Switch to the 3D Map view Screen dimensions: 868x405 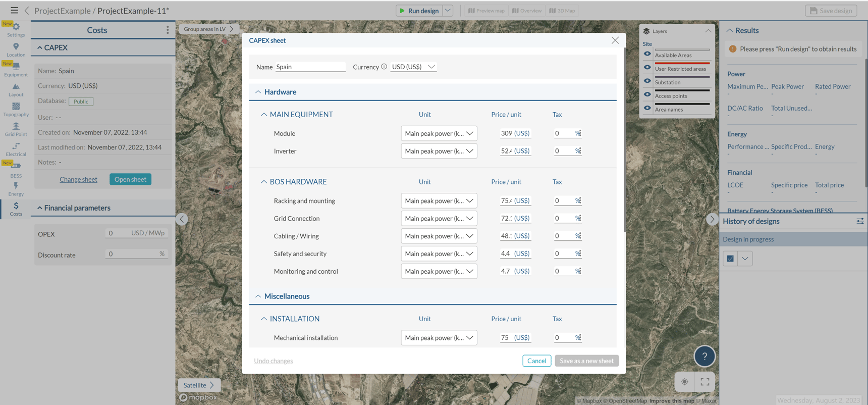562,11
